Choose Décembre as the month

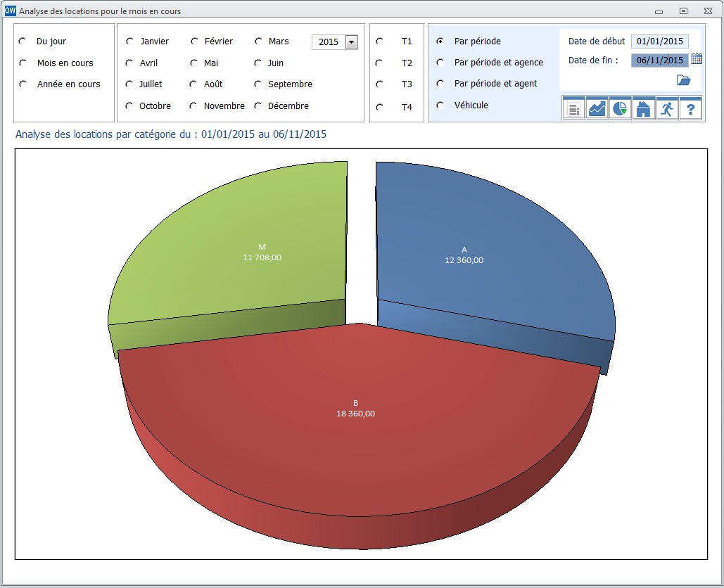coord(258,106)
